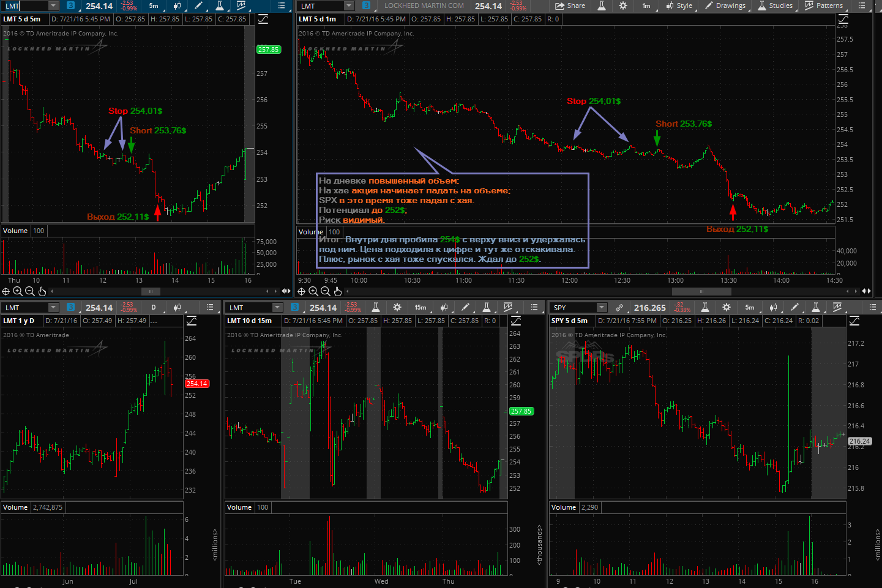
Task: Open style icon in the LMT daily chart
Action: pyautogui.click(x=177, y=307)
